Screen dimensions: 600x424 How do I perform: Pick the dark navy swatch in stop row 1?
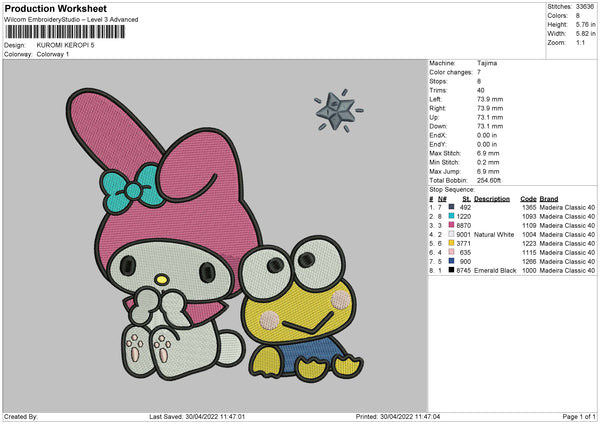coord(451,207)
